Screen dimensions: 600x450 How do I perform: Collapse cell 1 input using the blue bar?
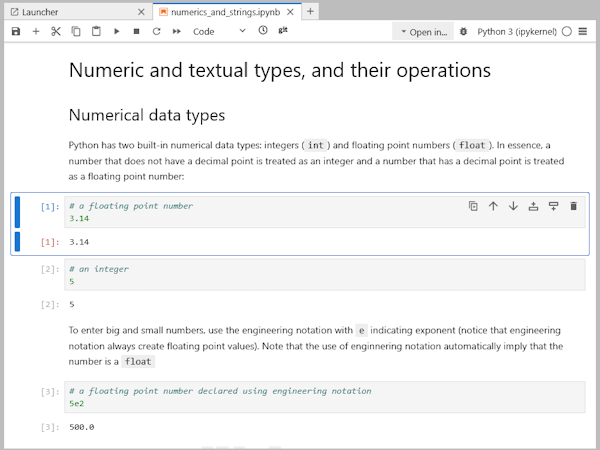[x=17, y=212]
